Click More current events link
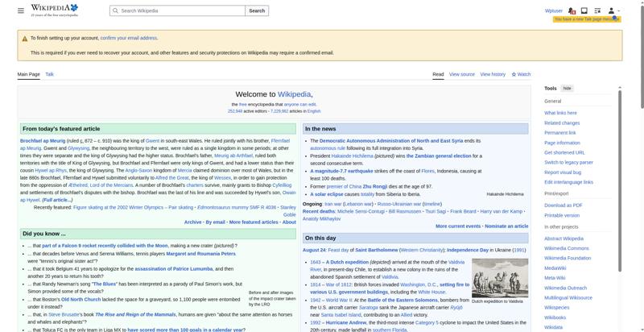The image size is (644, 332). [x=458, y=226]
